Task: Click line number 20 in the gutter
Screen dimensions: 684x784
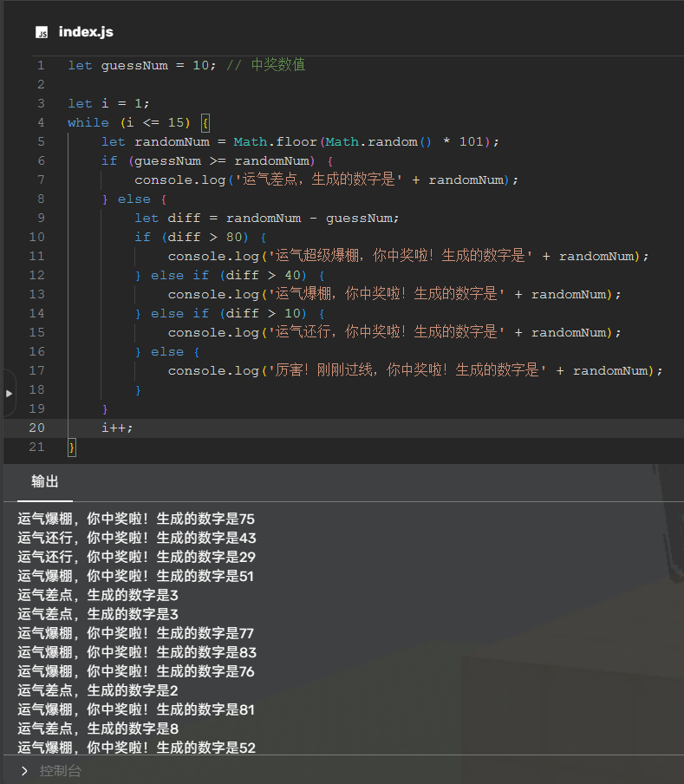Action: coord(36,428)
